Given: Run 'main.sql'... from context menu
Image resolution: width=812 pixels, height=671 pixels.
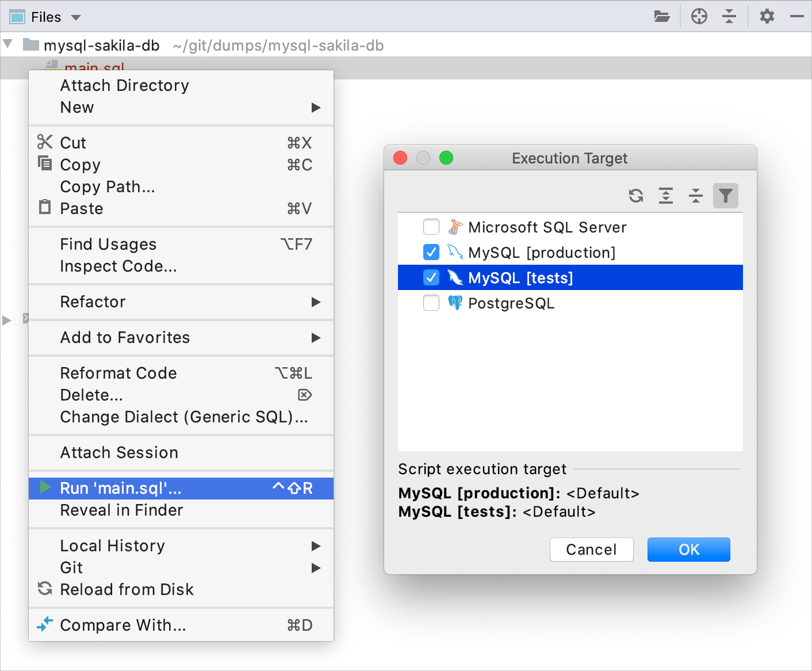Looking at the screenshot, I should click(181, 488).
